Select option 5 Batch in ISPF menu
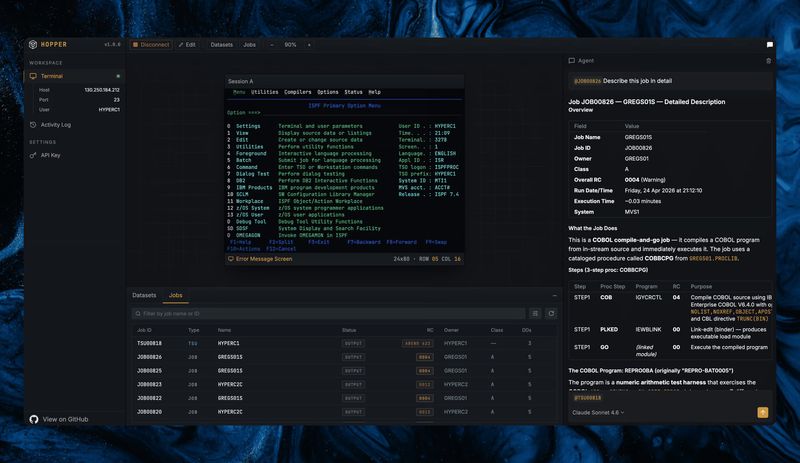The image size is (800, 463). (x=239, y=160)
